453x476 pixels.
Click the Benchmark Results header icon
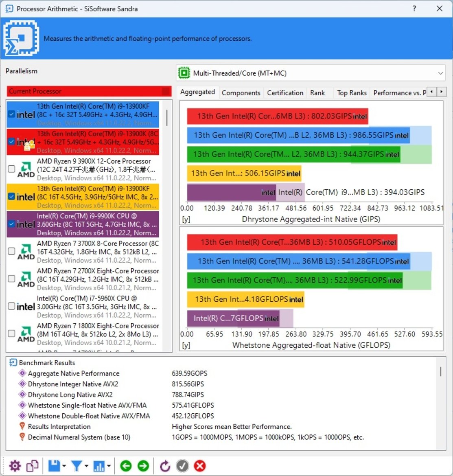13,362
